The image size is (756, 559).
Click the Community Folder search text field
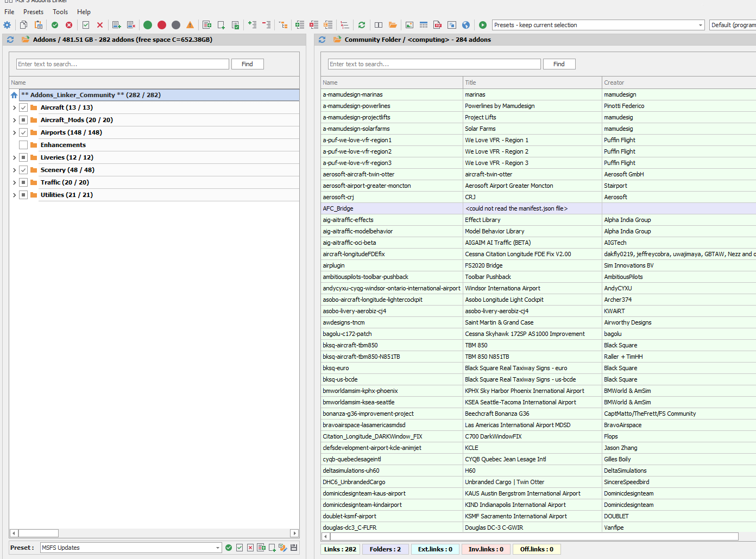point(434,64)
